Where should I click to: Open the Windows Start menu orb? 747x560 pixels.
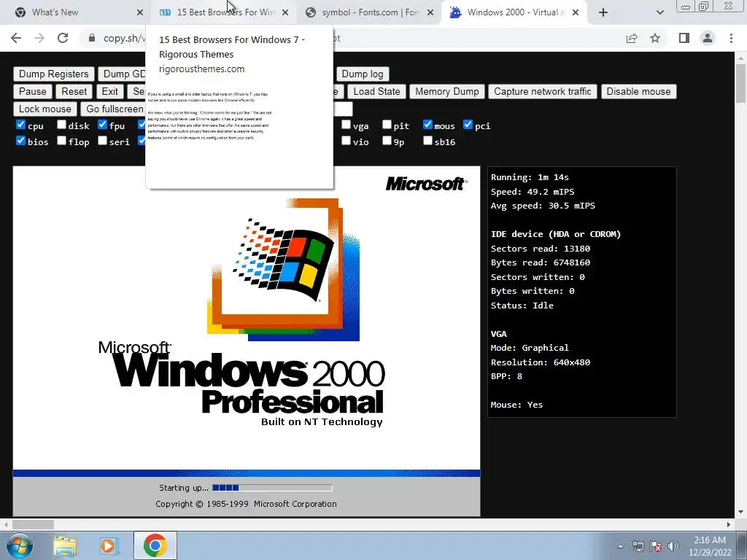(19, 545)
